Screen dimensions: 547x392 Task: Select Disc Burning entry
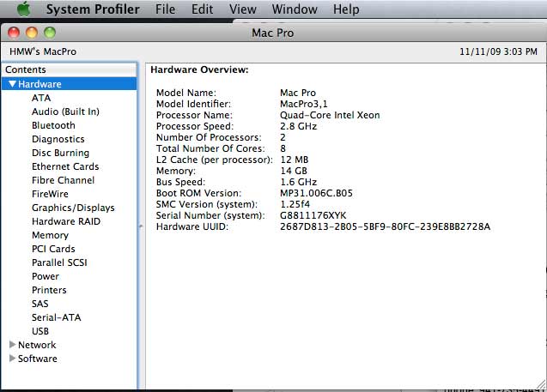(x=60, y=153)
